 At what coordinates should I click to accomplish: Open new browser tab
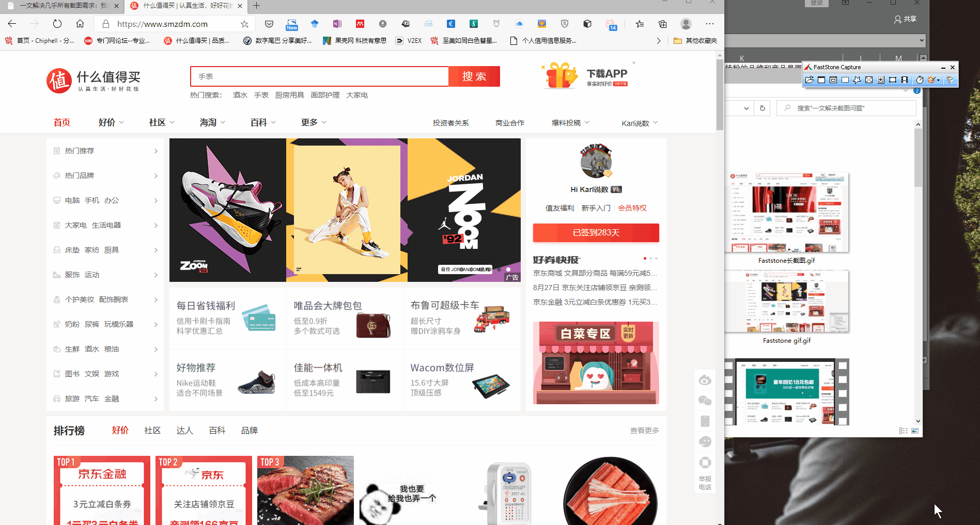256,6
